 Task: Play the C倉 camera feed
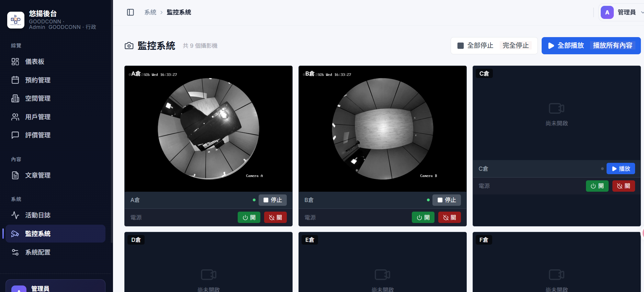click(621, 169)
